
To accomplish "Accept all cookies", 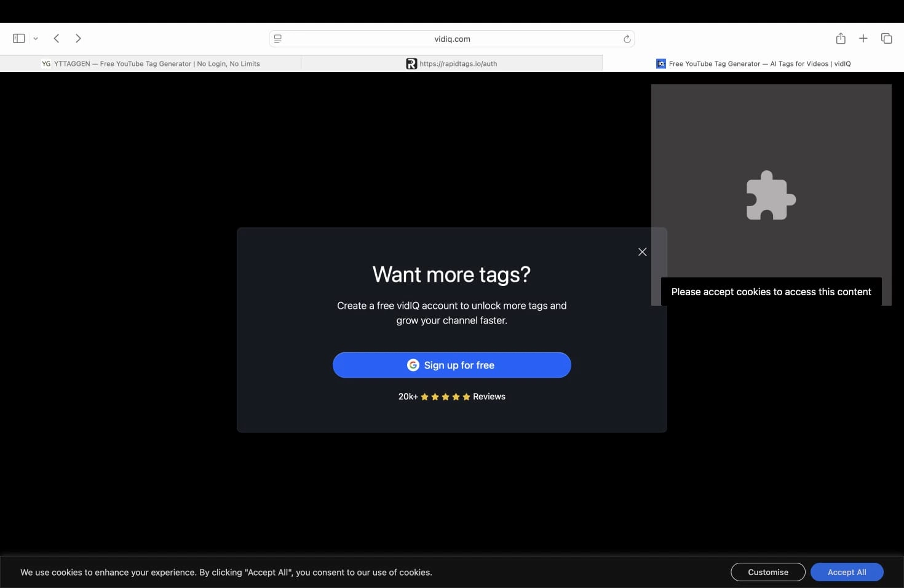I will pos(847,572).
